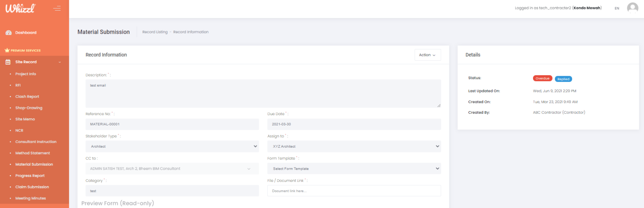Expand the Form Template selector
Image resolution: width=644 pixels, height=208 pixels.
pyautogui.click(x=354, y=169)
